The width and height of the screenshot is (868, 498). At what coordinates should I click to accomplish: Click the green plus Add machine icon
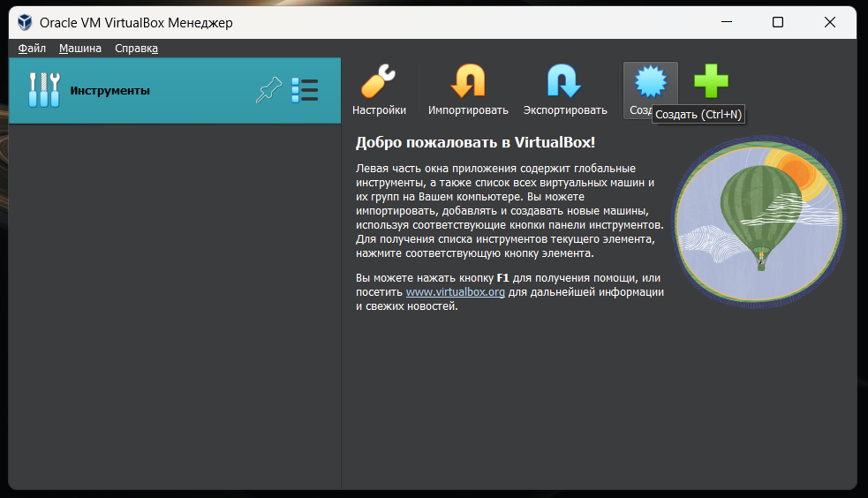(x=712, y=81)
